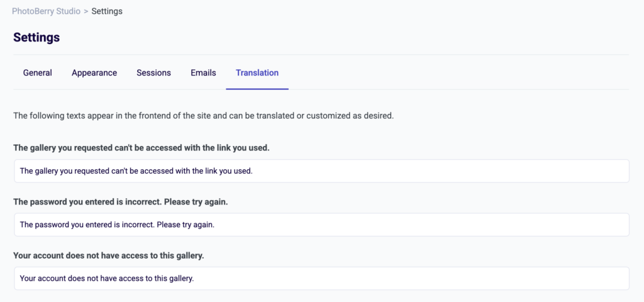The height and width of the screenshot is (302, 644).
Task: Click the Settings page heading
Action: (36, 38)
